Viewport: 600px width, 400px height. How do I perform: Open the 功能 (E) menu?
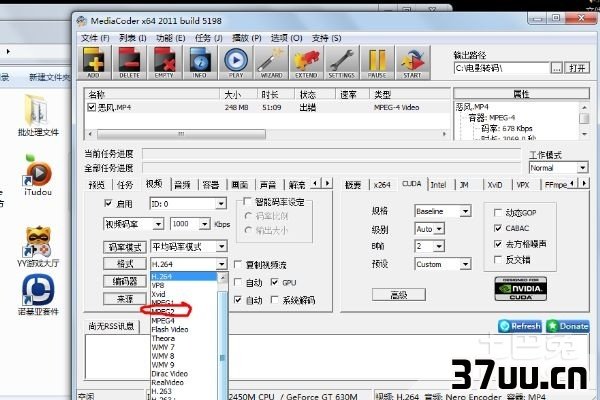click(171, 38)
